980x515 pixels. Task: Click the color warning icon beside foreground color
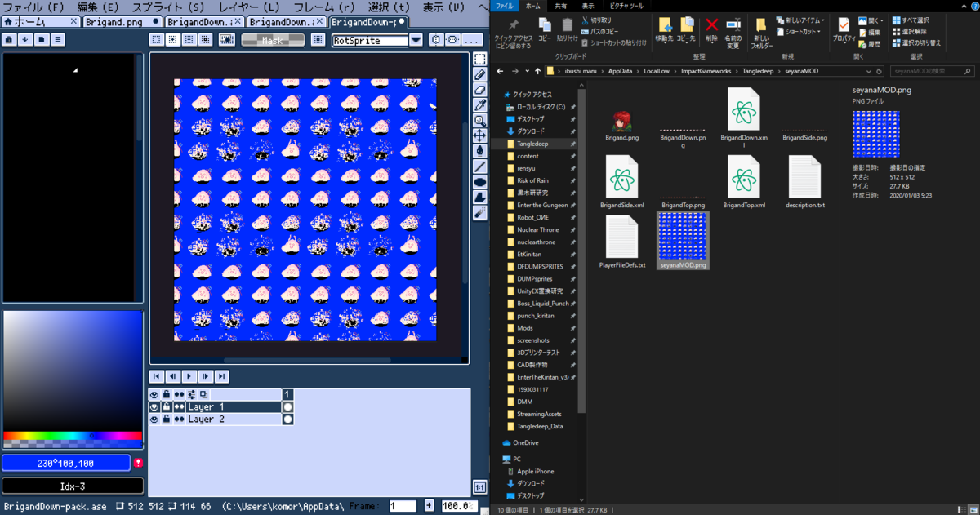[x=138, y=463]
